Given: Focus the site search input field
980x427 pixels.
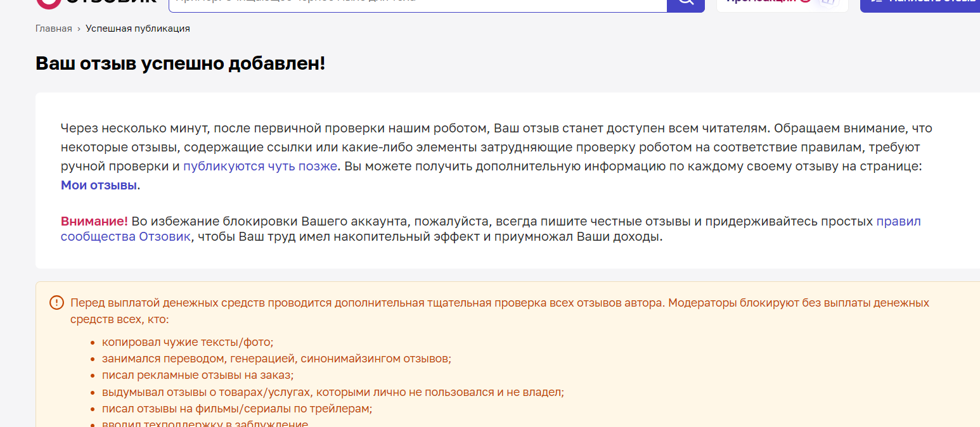Looking at the screenshot, I should (x=418, y=4).
